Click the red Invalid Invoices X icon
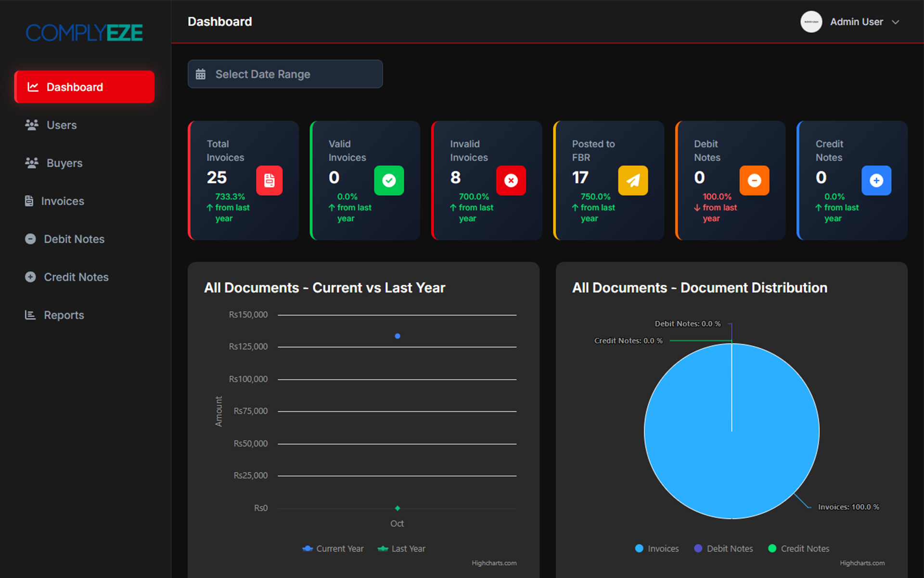924x578 pixels. (x=511, y=181)
